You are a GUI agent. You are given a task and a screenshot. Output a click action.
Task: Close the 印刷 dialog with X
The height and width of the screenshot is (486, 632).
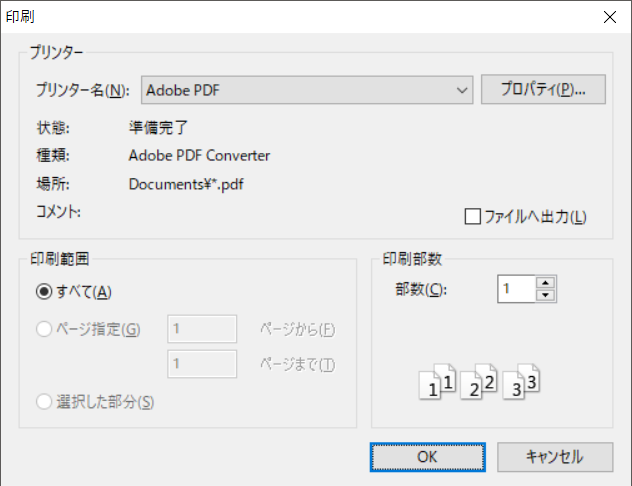(610, 17)
